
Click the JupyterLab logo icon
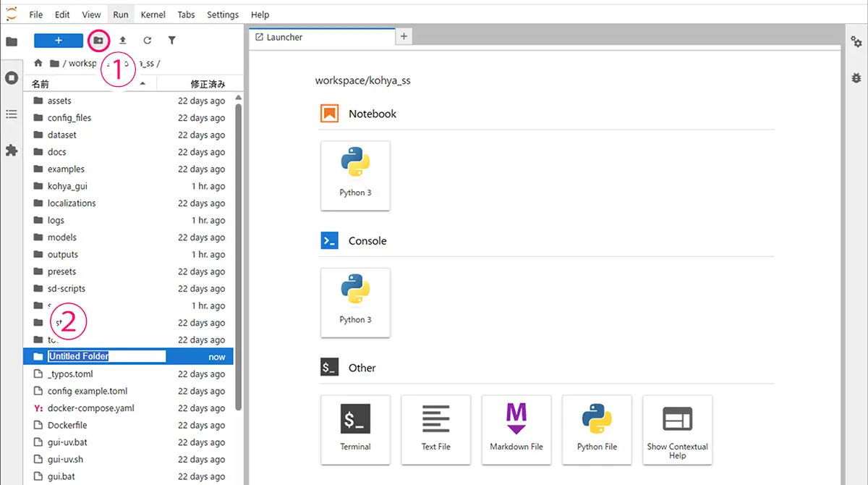(11, 14)
